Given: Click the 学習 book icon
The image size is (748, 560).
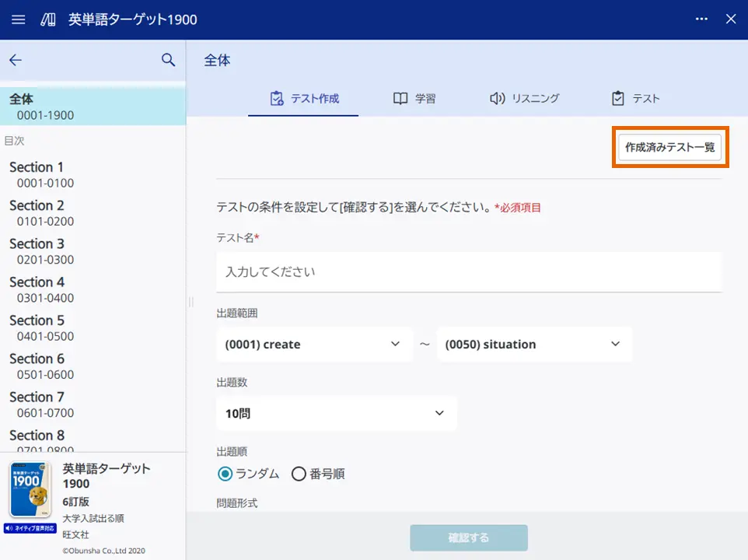Looking at the screenshot, I should click(x=400, y=98).
